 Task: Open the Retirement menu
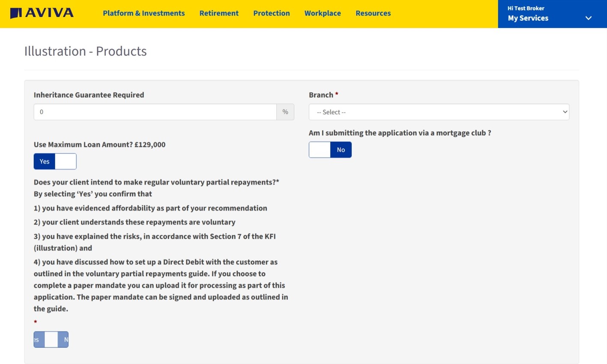(x=219, y=13)
